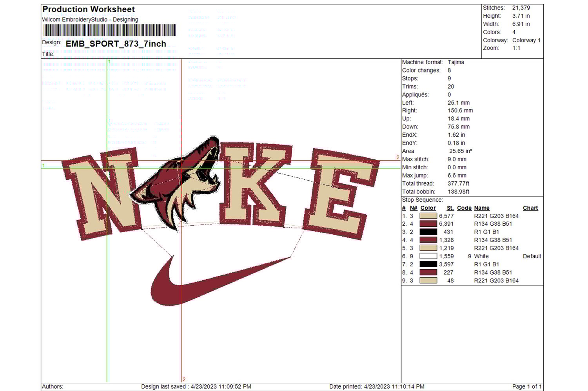Click the "Date printed" timestamp

tap(377, 387)
